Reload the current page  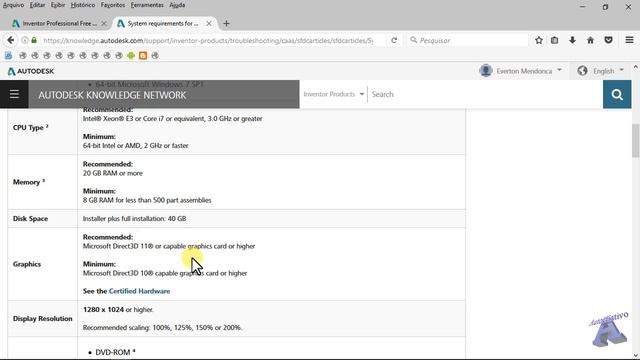point(394,40)
